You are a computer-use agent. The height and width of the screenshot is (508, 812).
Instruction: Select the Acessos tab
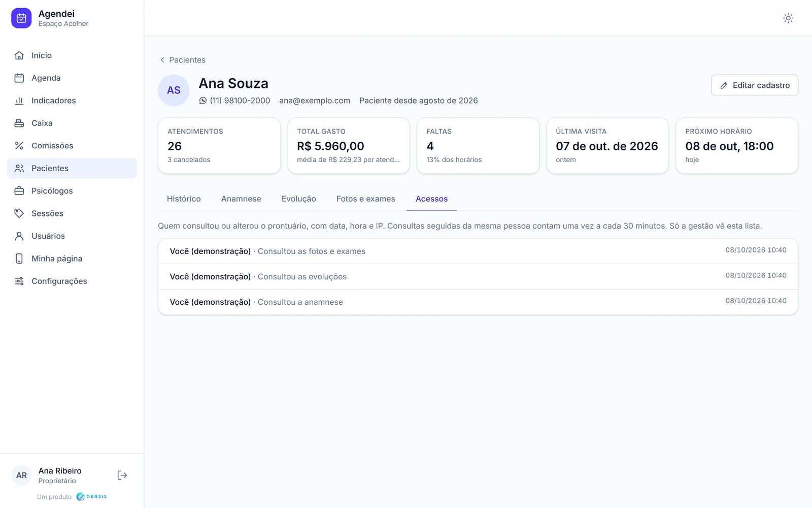click(x=432, y=199)
